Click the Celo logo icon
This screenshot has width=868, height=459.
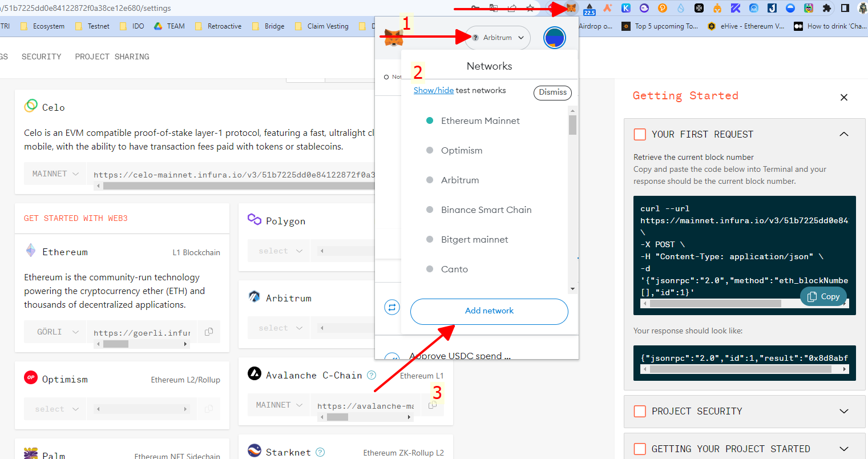(x=31, y=106)
